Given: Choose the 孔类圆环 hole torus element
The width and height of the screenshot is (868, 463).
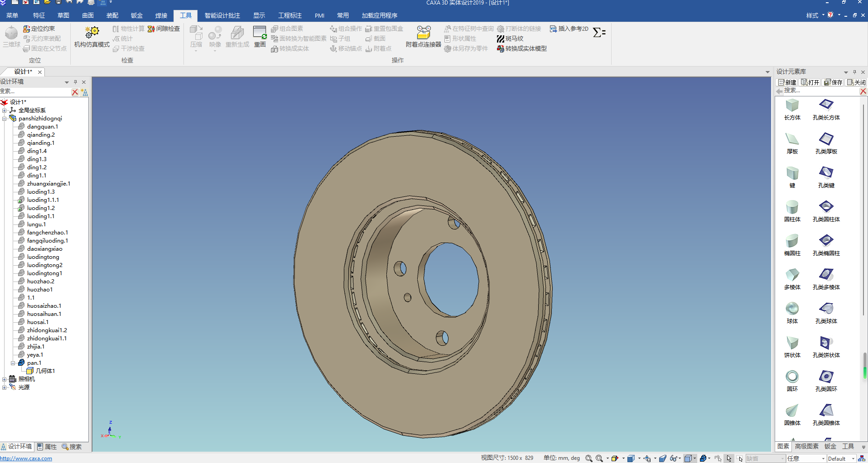Looking at the screenshot, I should point(826,381).
